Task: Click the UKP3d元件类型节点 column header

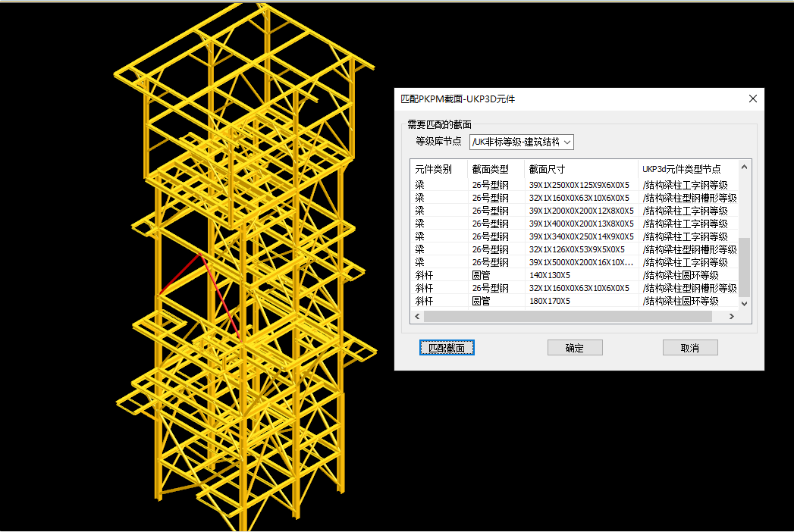Action: (x=681, y=169)
